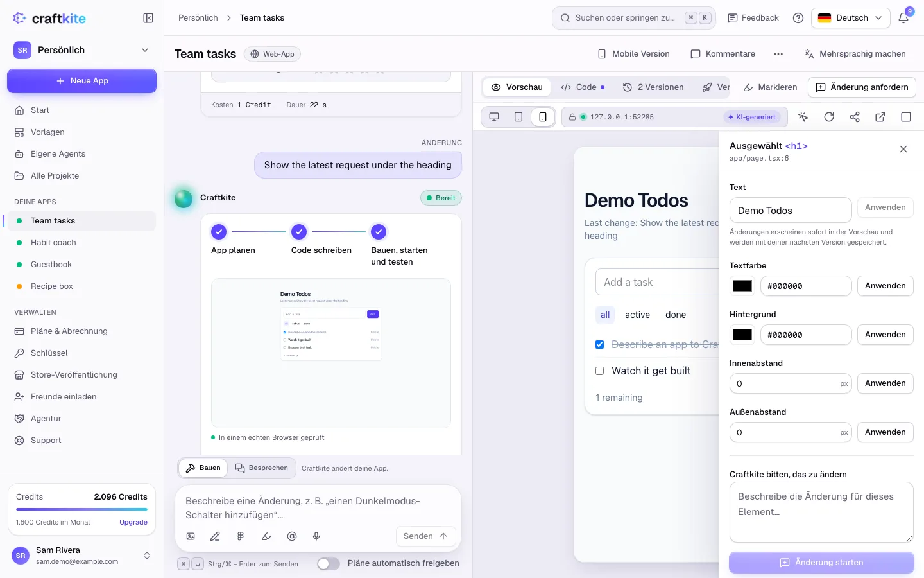924x578 pixels.
Task: Switch to the Vorschau tab
Action: 517,87
